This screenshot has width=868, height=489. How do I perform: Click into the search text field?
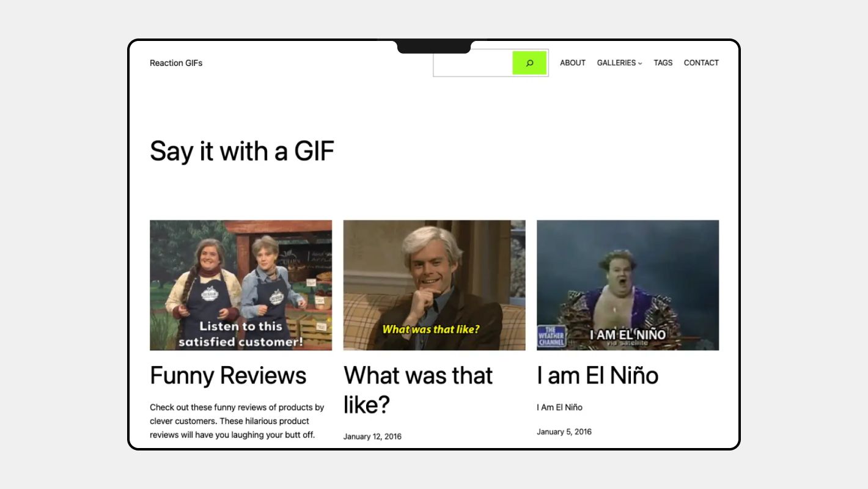coord(473,63)
